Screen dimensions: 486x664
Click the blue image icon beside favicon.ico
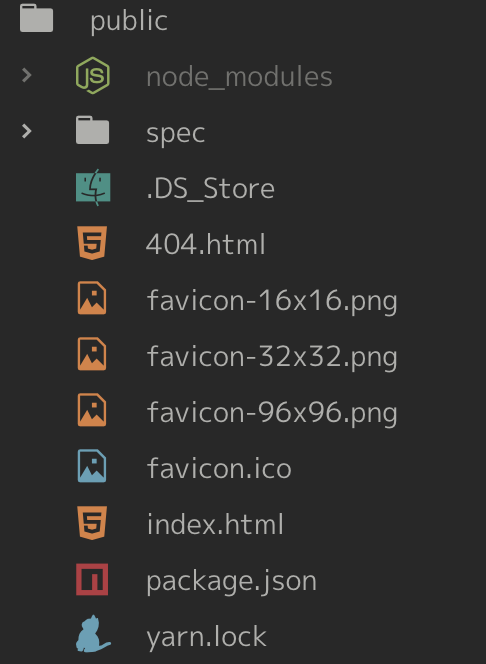(92, 466)
